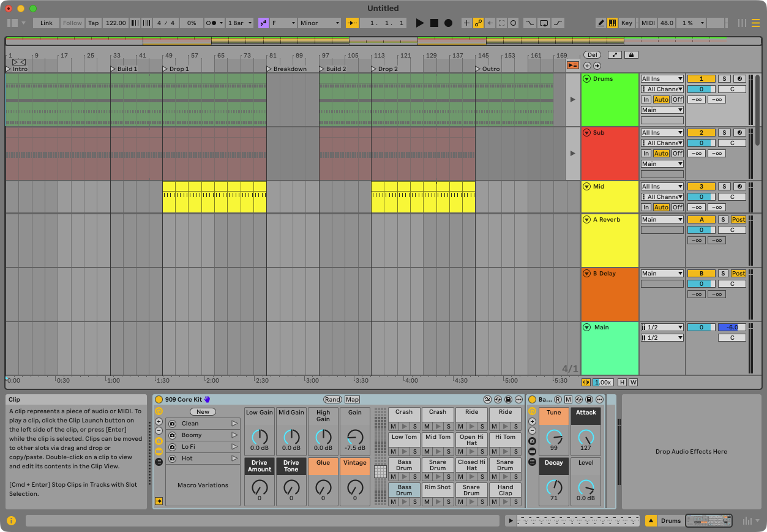Click the Clean variation camera icon
Viewport: 767px width, 532px height.
(172, 424)
